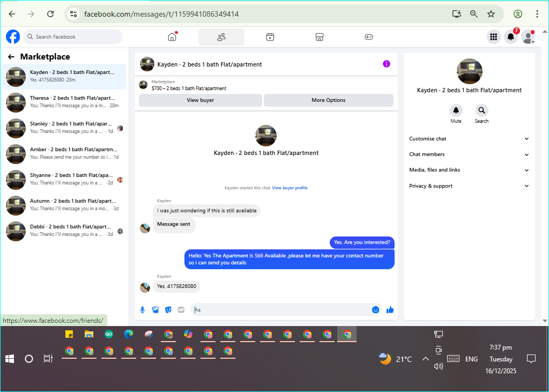Open the Stanley conversation
The width and height of the screenshot is (549, 392).
tap(64, 128)
